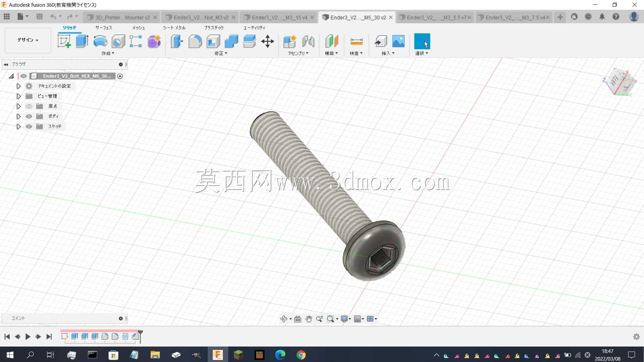
Task: Click the Insert Image icon
Action: click(399, 41)
